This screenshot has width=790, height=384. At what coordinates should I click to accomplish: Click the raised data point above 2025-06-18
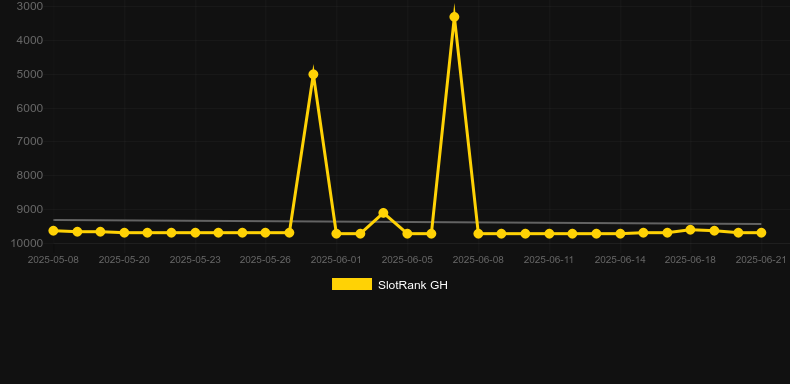tap(690, 230)
